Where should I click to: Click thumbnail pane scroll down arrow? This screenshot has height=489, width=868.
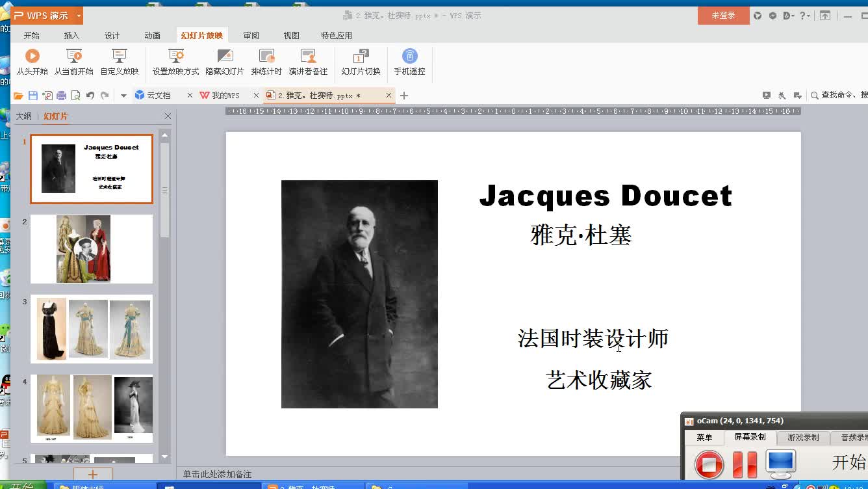point(164,456)
